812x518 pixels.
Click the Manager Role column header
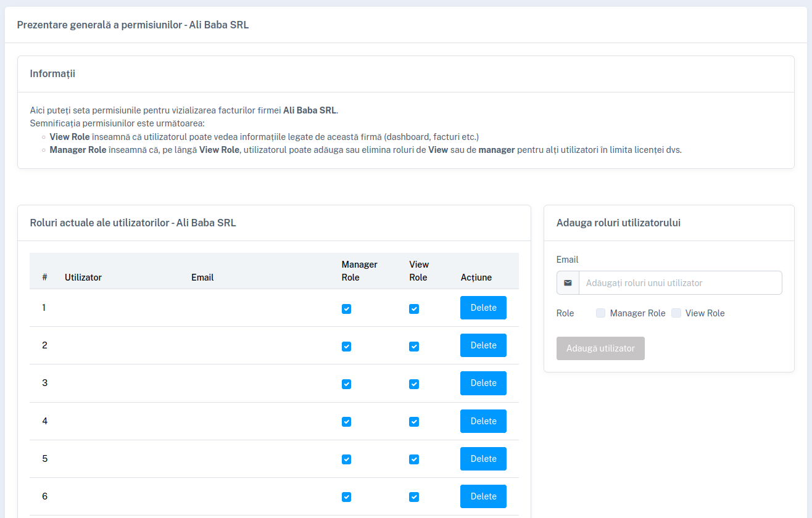click(360, 271)
